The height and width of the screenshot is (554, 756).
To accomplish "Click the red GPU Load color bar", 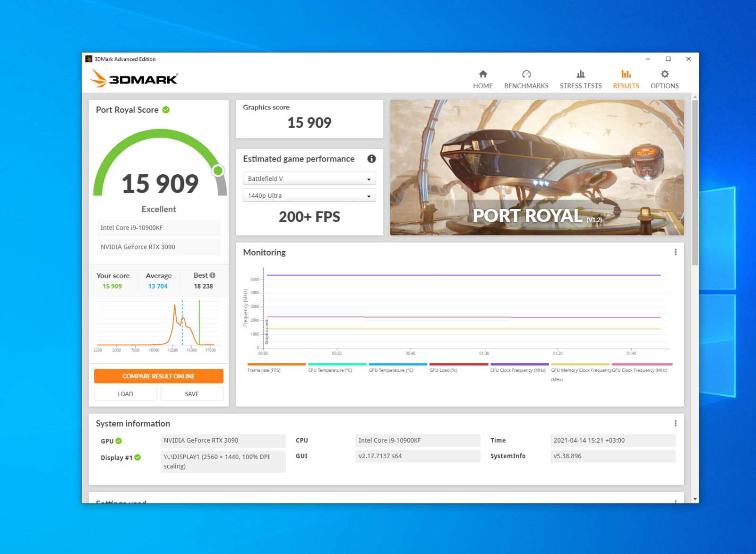I will click(459, 364).
